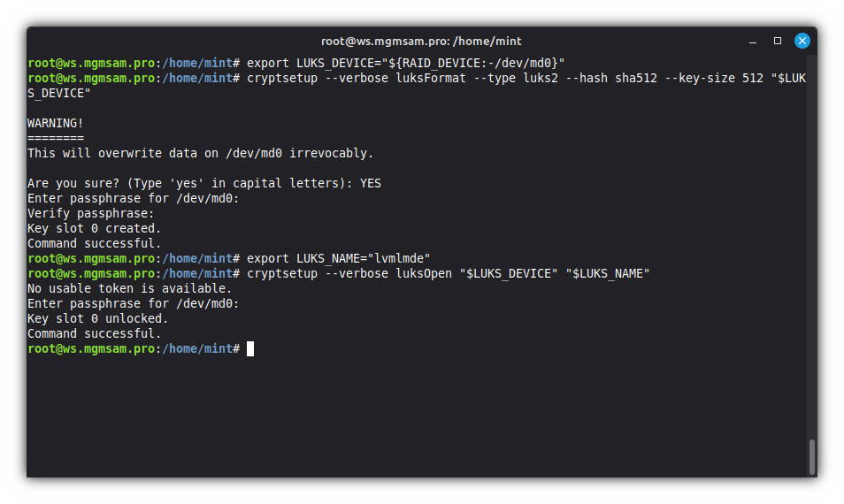
Task: Click 'No usable token is available.' message
Action: click(129, 288)
